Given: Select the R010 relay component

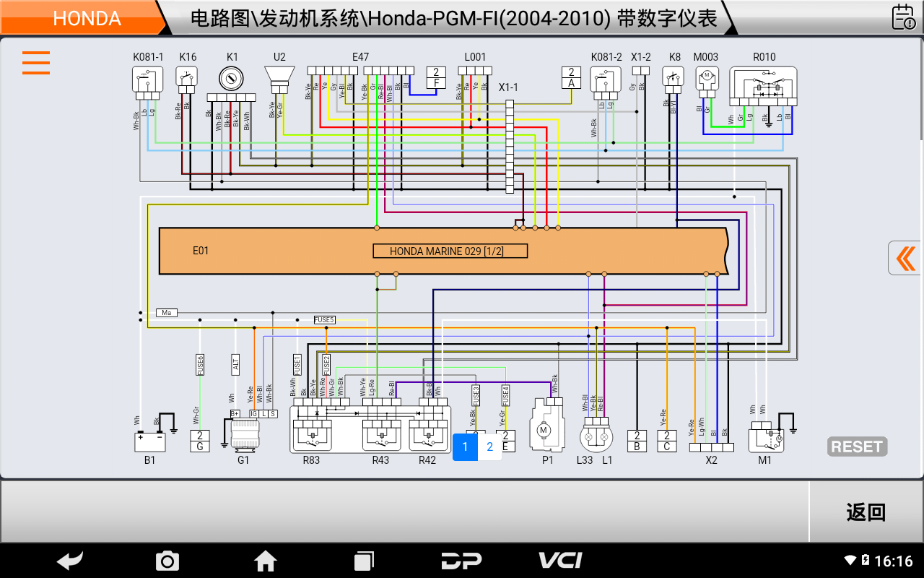Looking at the screenshot, I should 763,87.
